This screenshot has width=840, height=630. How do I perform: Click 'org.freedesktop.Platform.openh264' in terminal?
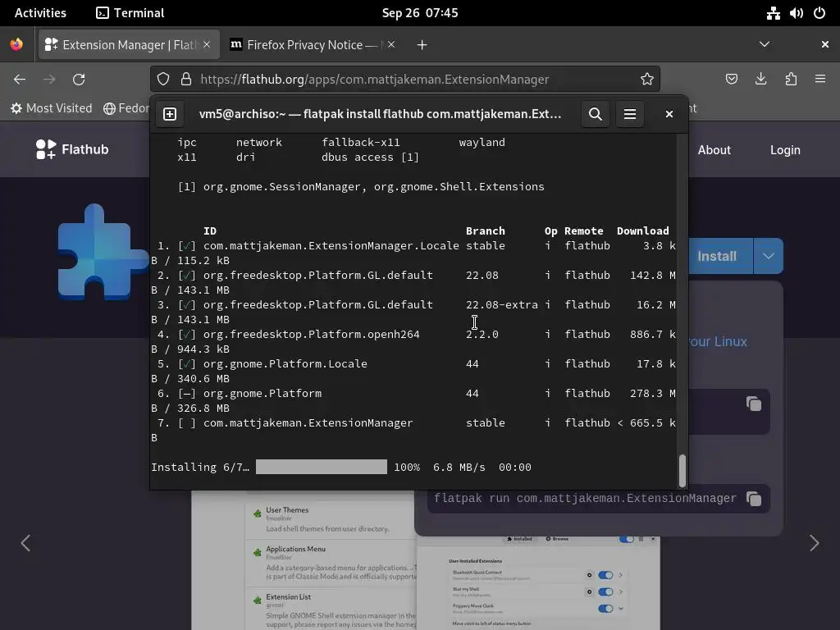[311, 334]
